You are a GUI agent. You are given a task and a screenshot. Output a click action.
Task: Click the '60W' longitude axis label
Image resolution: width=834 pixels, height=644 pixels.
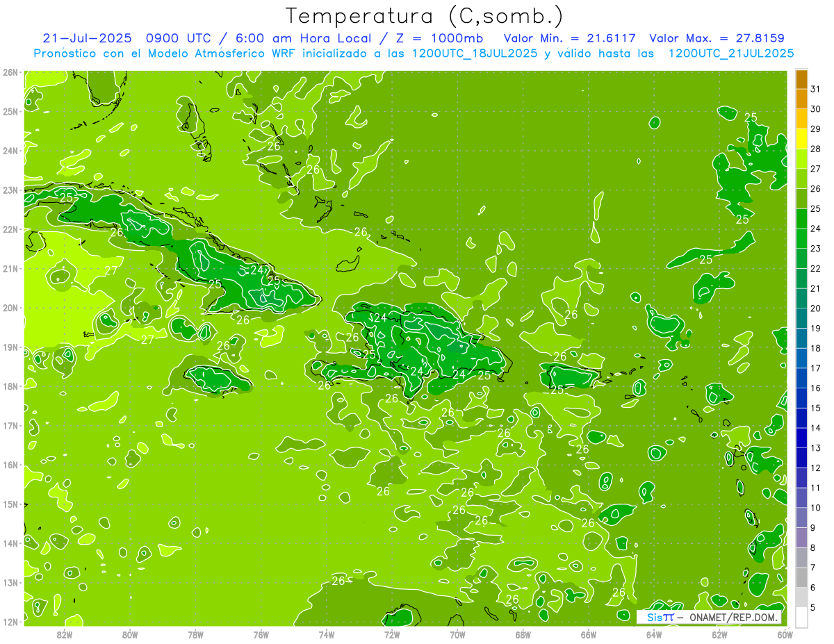(785, 634)
